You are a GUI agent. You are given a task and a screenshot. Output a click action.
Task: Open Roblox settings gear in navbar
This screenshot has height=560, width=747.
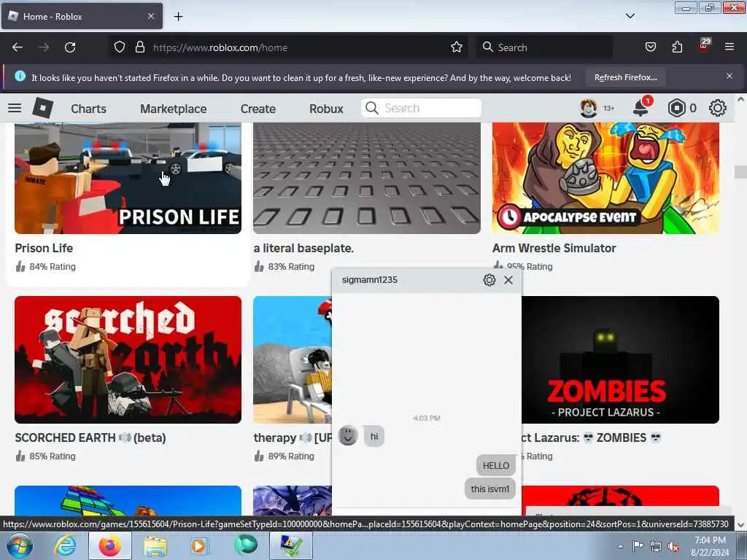(x=718, y=108)
